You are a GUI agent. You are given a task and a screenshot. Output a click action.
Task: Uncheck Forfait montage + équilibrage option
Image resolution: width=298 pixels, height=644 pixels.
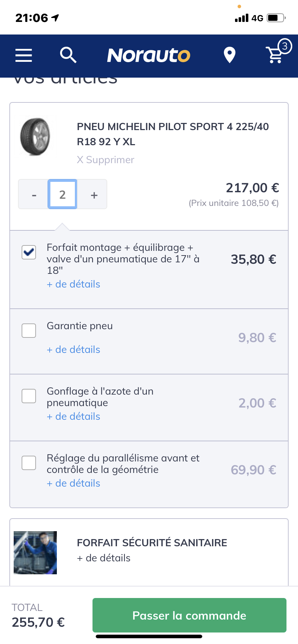[x=29, y=252]
